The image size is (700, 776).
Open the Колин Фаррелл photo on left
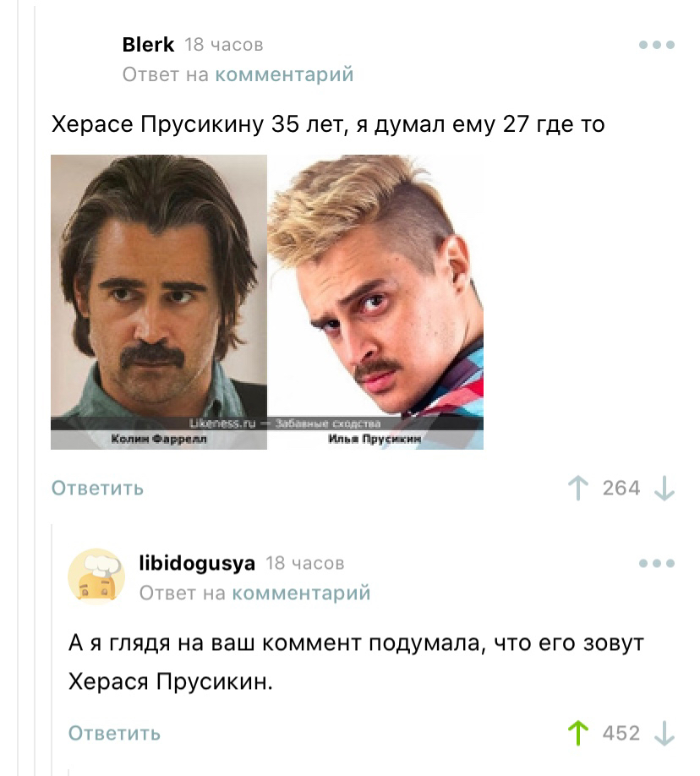pyautogui.click(x=159, y=302)
